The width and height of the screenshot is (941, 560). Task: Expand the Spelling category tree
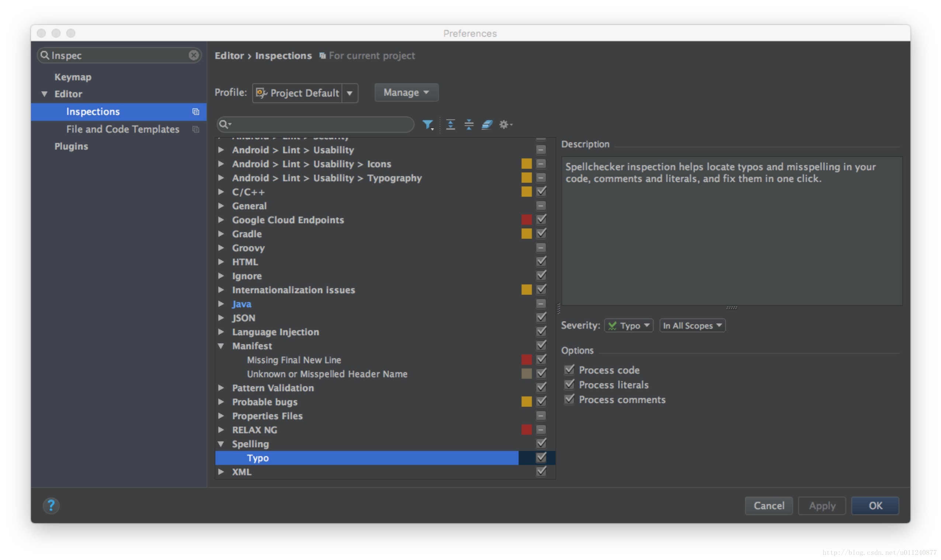tap(222, 443)
